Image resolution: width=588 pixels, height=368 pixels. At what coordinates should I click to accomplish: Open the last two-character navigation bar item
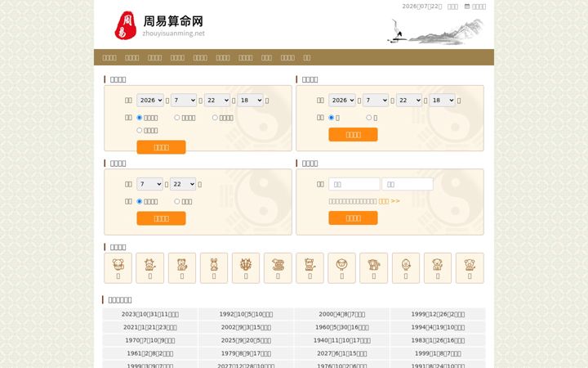[x=307, y=57]
